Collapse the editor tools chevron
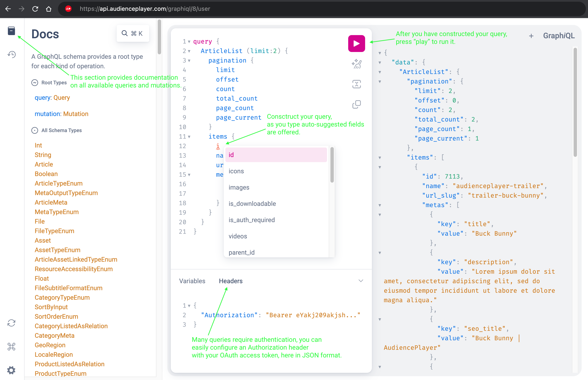Viewport: 588px width, 380px height. (361, 281)
